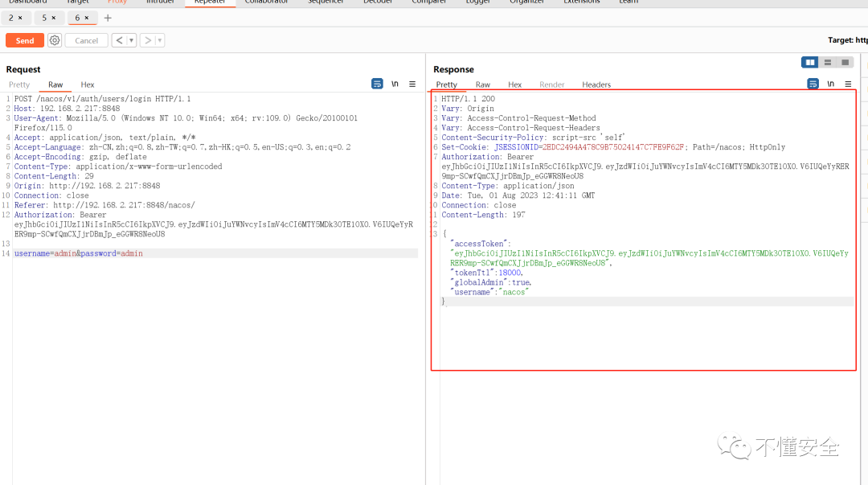This screenshot has width=868, height=485.
Task: Click the Set-Cookie JSESSIONID response header
Action: (613, 147)
